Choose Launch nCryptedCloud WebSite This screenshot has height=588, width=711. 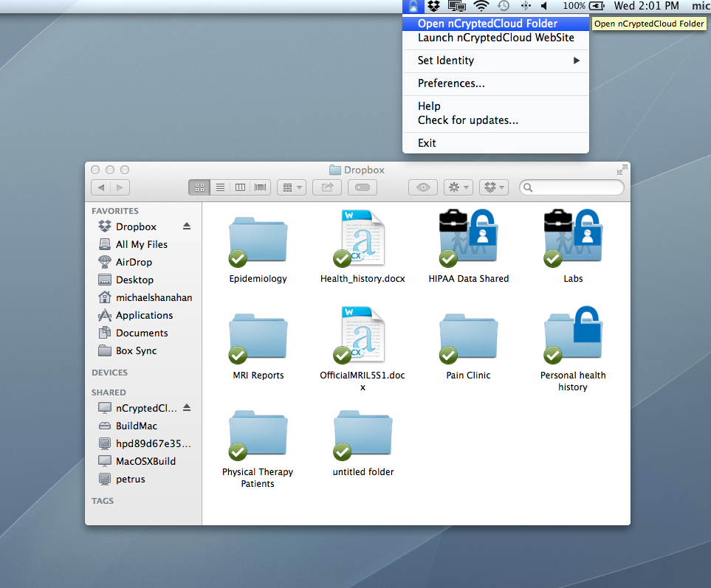pos(495,38)
